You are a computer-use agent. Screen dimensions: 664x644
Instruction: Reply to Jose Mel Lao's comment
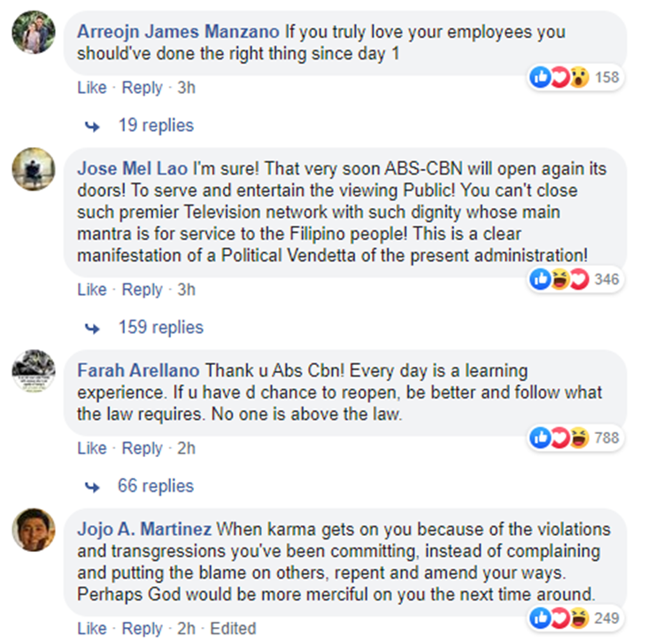coord(142,290)
